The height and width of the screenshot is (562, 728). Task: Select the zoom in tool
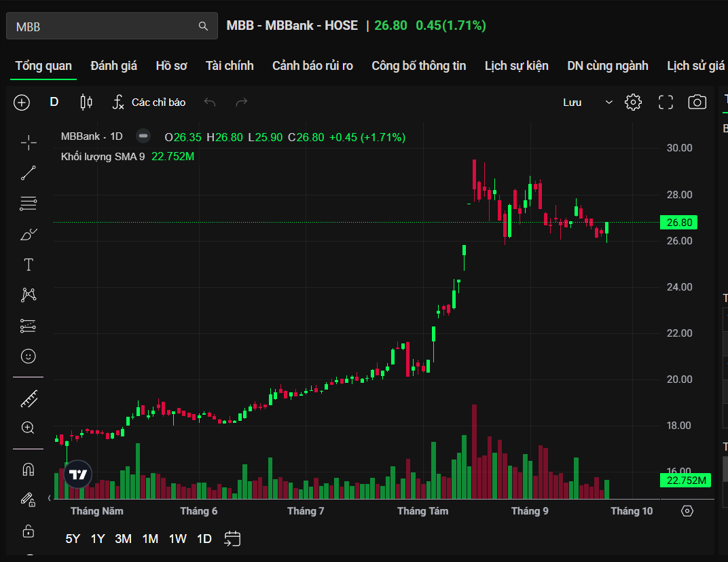(28, 428)
